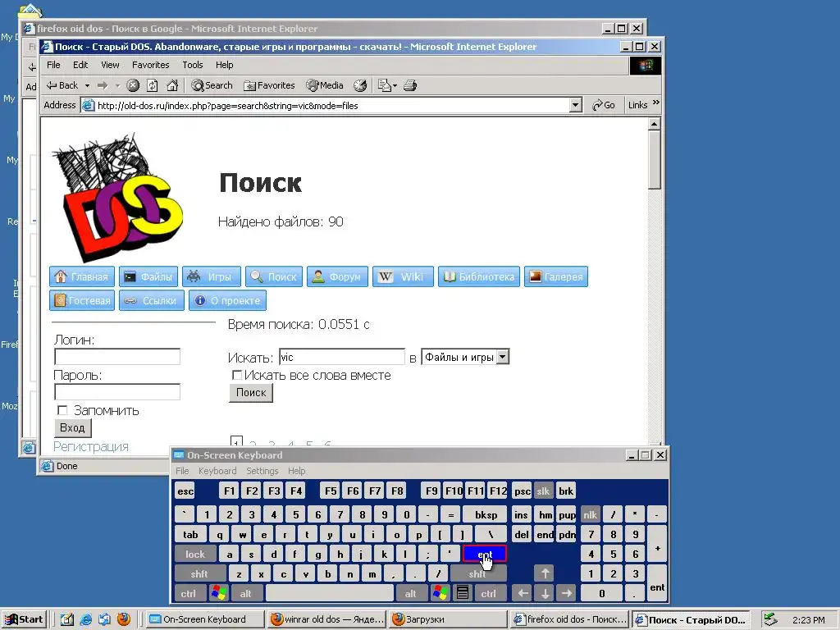Open the Media pane in IE toolbar
The image size is (840, 630).
coord(325,85)
